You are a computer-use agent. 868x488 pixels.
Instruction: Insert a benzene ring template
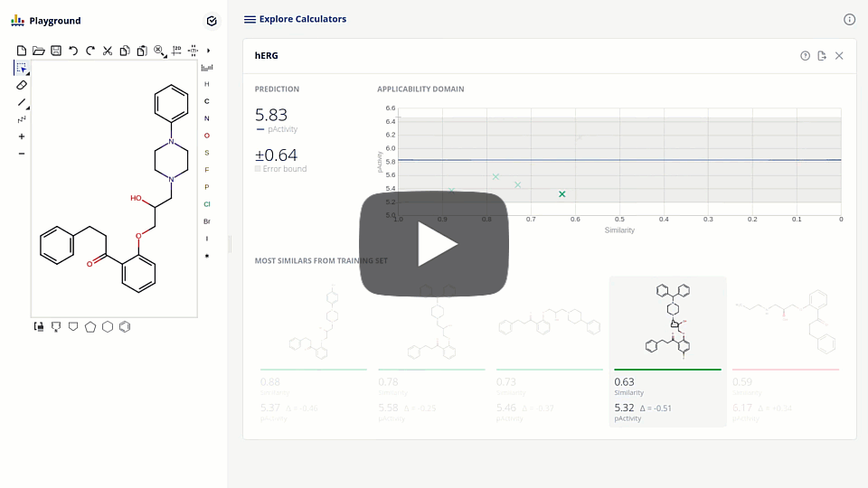tap(125, 327)
